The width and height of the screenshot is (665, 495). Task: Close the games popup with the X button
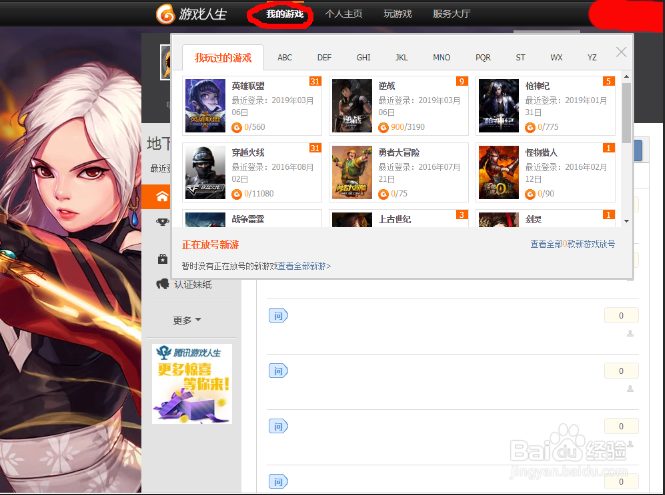click(621, 52)
